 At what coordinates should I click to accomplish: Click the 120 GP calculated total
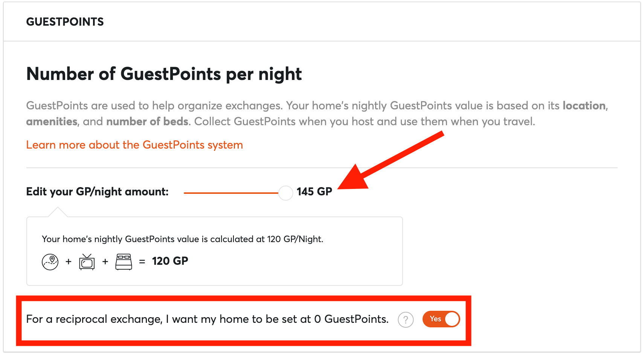click(x=170, y=261)
